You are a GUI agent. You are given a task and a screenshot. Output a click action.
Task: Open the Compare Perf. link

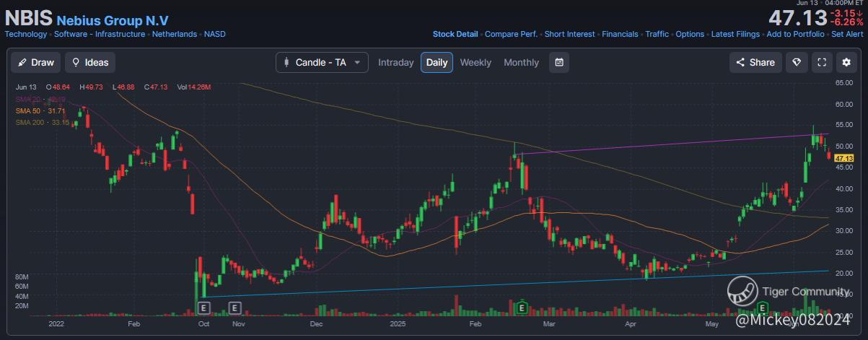coord(511,34)
